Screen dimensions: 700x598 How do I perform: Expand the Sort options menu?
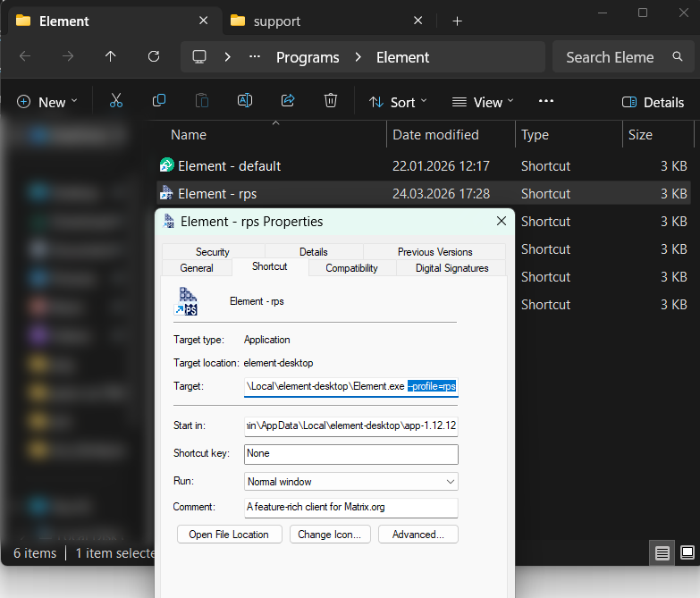[x=398, y=102]
